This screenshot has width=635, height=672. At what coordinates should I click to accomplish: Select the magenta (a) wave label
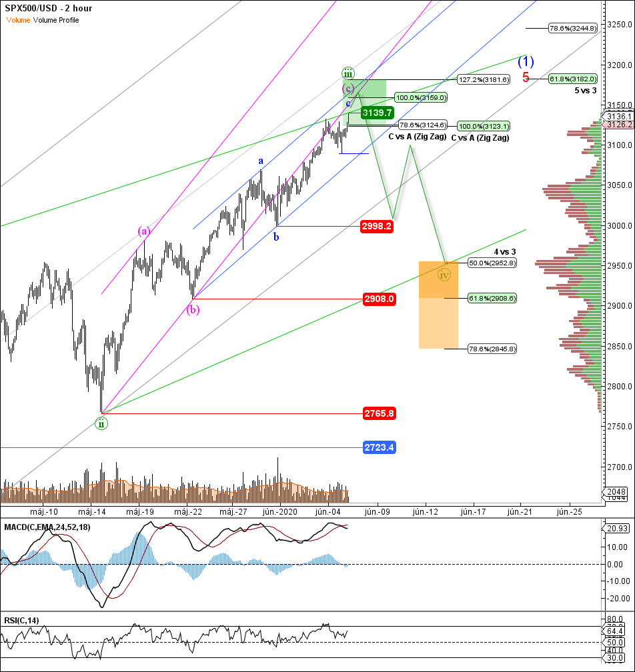click(x=144, y=231)
